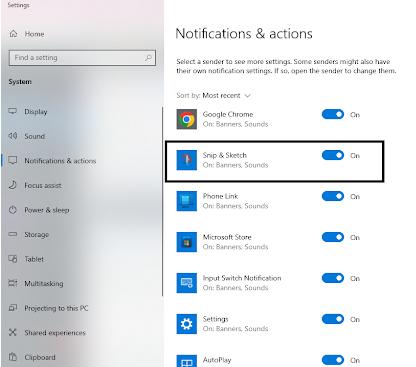The height and width of the screenshot is (367, 416).
Task: Open AutoPlay sender settings
Action: tap(217, 360)
